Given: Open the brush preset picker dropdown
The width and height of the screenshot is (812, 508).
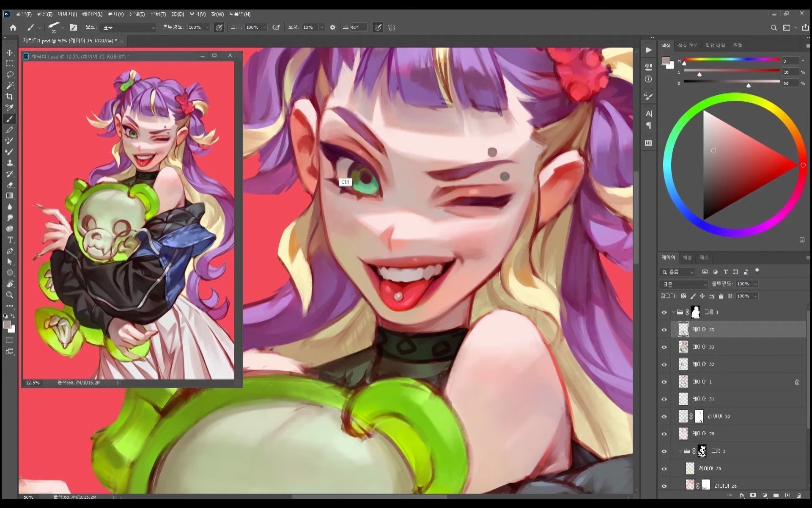Looking at the screenshot, I should (63, 28).
